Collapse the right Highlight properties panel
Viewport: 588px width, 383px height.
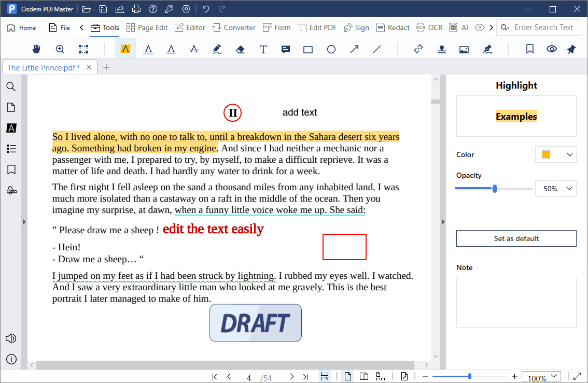443,222
